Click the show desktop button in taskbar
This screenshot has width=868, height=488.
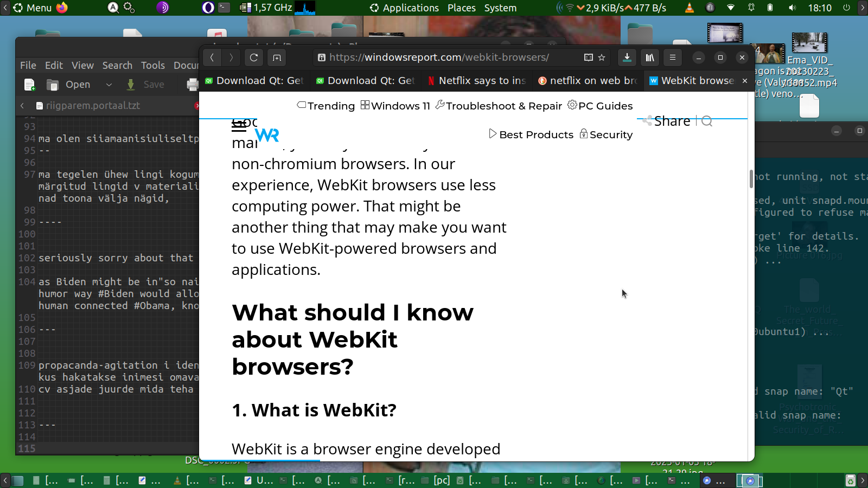[18, 480]
